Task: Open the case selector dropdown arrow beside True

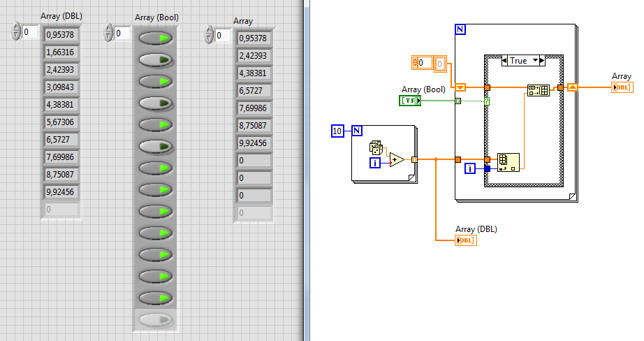Action: (x=535, y=60)
